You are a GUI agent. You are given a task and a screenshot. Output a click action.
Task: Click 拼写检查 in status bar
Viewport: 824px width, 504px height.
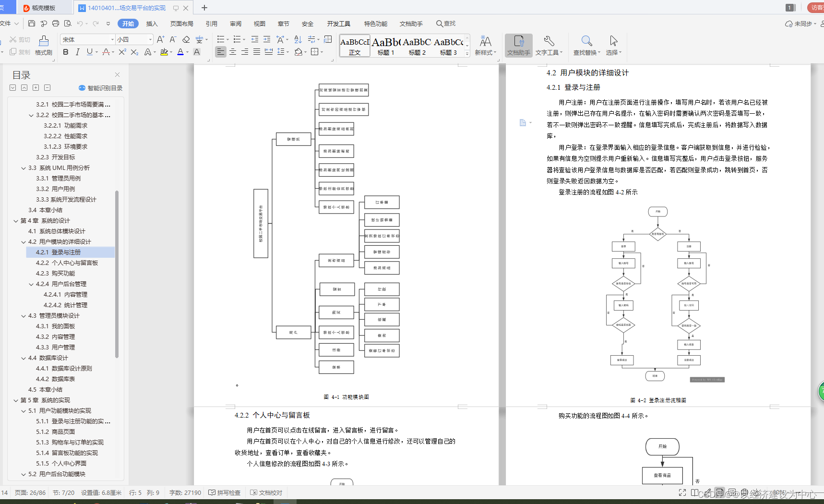tap(224, 492)
